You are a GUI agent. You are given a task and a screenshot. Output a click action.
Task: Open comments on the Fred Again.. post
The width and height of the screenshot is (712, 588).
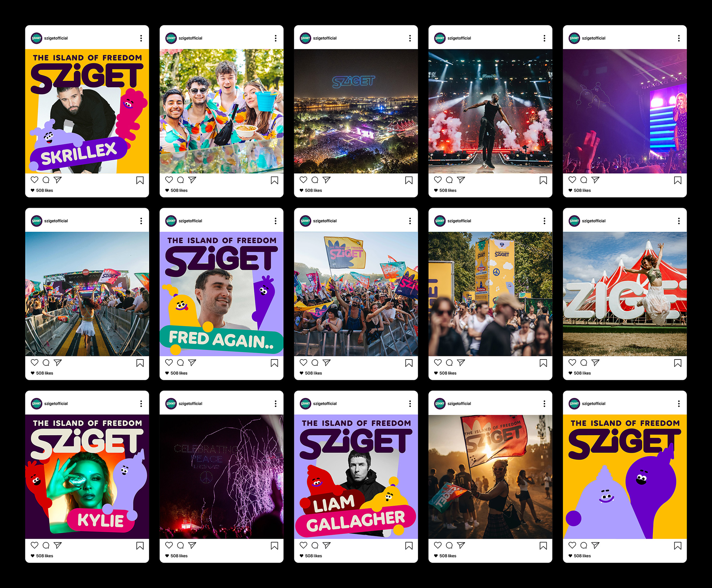(x=180, y=362)
